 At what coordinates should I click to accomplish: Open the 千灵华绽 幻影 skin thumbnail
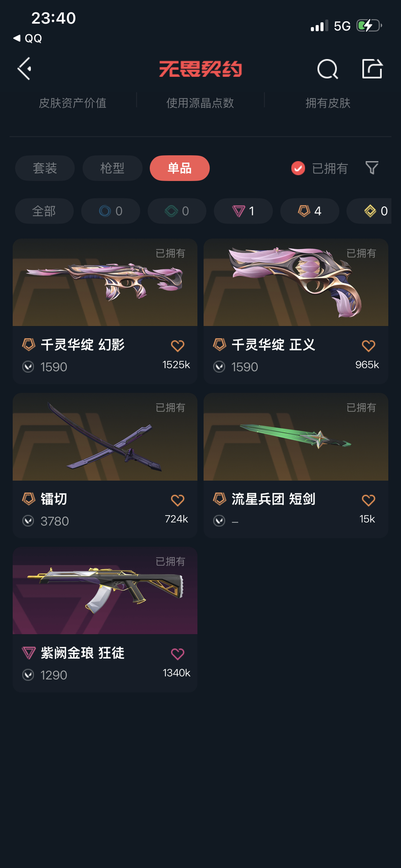click(105, 283)
